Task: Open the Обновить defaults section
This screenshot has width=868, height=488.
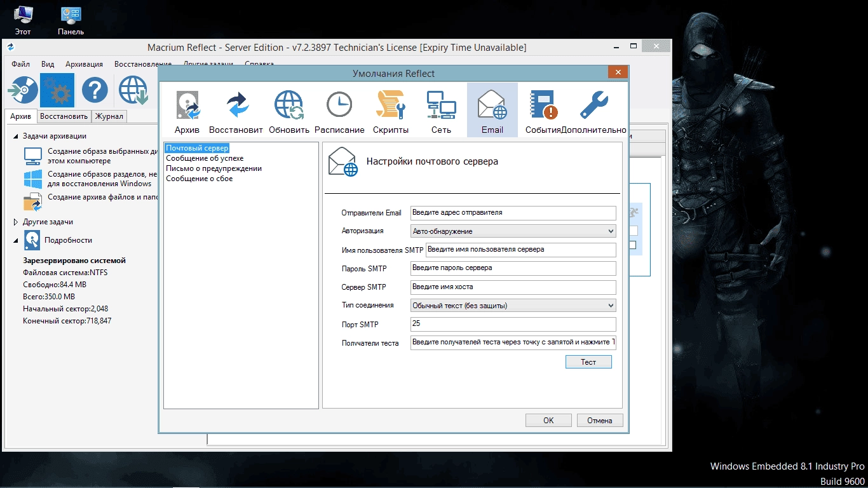Action: (289, 110)
